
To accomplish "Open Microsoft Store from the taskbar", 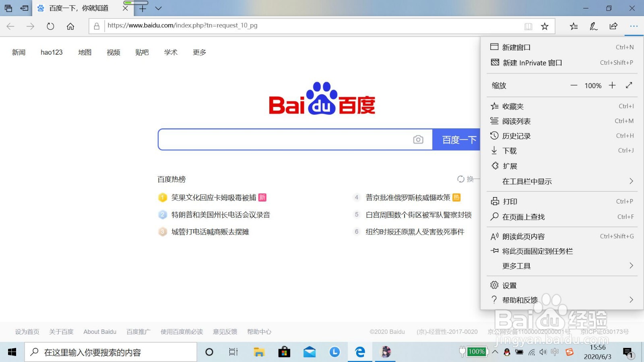I will (284, 352).
